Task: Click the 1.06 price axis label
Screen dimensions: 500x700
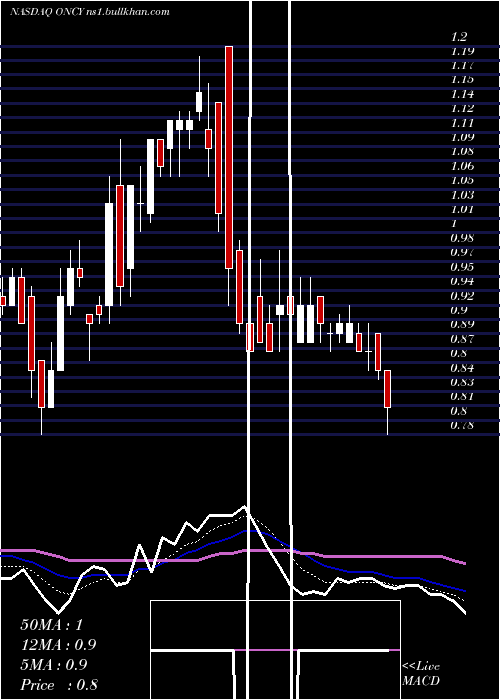Action: click(x=462, y=166)
